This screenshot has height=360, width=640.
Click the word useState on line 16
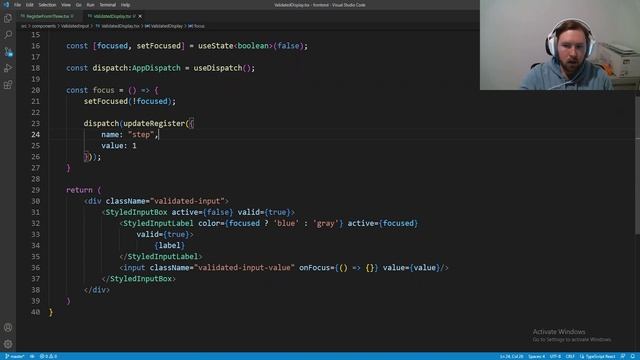pos(216,46)
